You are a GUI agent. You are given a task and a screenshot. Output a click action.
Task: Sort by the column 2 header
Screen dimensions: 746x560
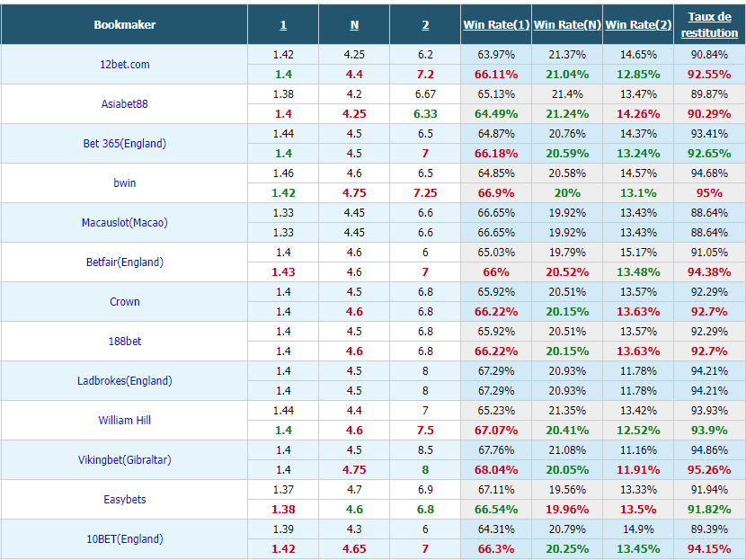tap(425, 25)
